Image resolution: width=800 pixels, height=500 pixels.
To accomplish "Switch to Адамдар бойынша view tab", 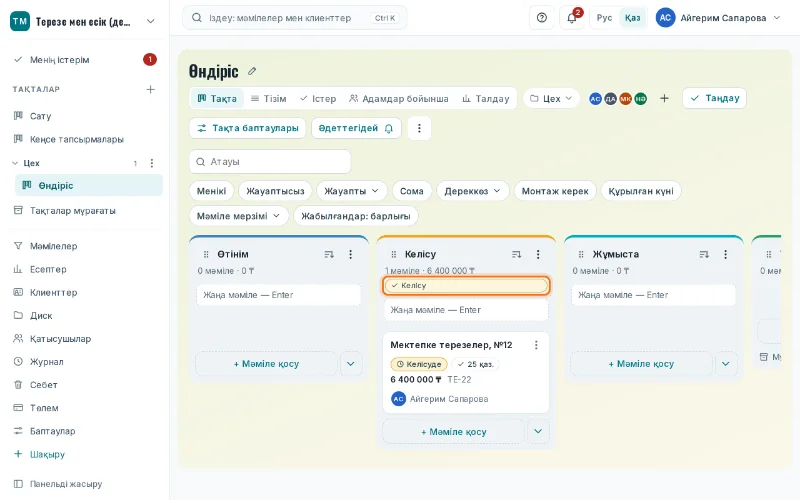I will [x=399, y=98].
